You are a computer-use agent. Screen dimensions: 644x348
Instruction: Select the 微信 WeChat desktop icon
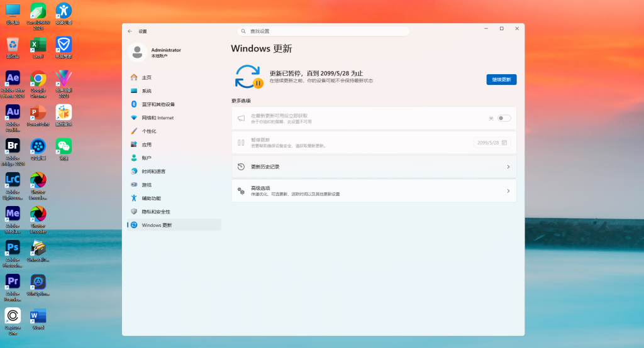64,149
